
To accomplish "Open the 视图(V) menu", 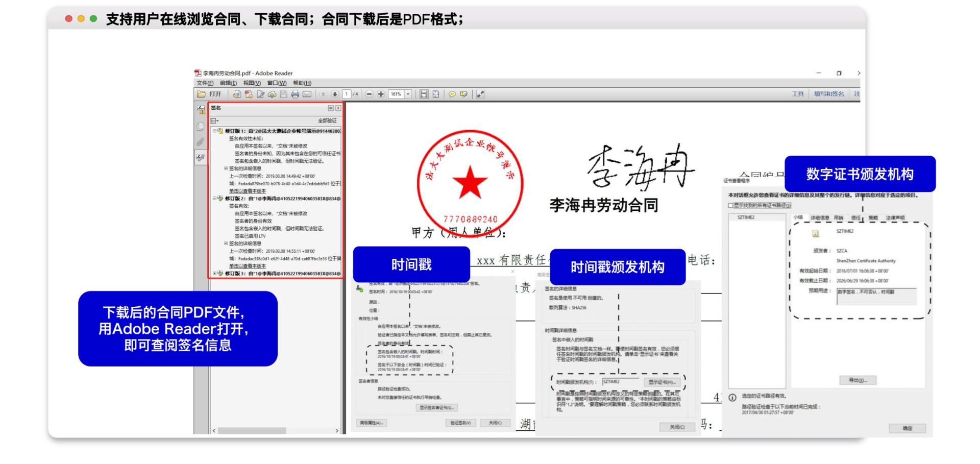I will pyautogui.click(x=252, y=83).
